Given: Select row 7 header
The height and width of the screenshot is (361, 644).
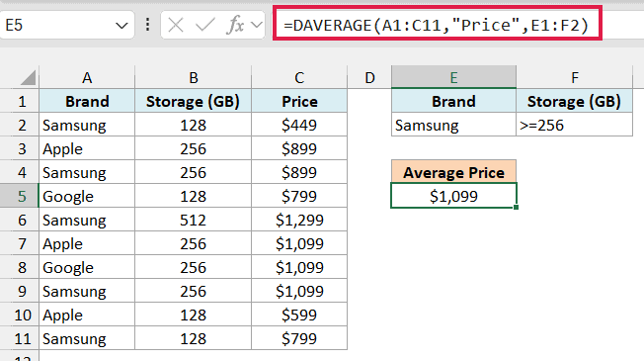Looking at the screenshot, I should (20, 244).
